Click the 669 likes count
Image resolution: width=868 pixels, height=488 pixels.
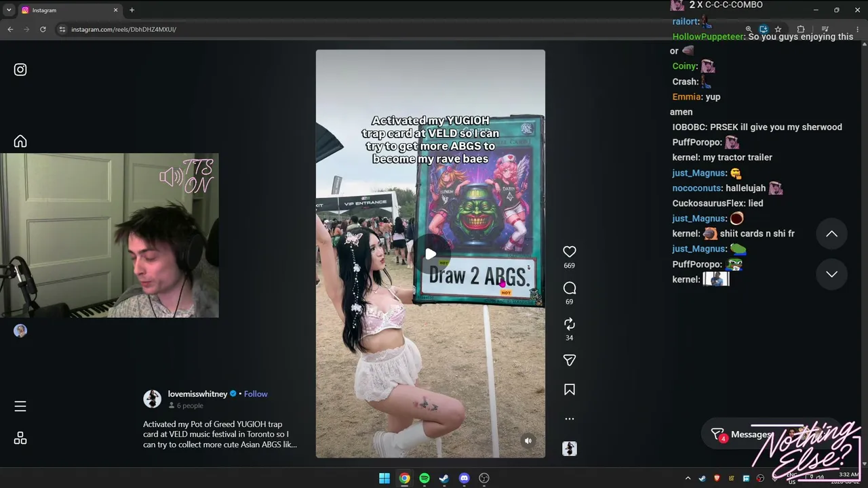(570, 266)
